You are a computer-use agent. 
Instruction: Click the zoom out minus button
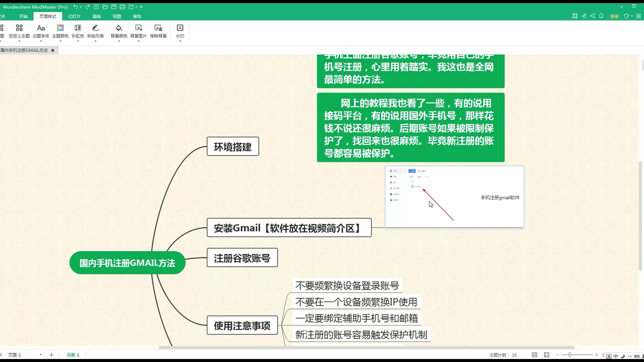tap(557, 355)
